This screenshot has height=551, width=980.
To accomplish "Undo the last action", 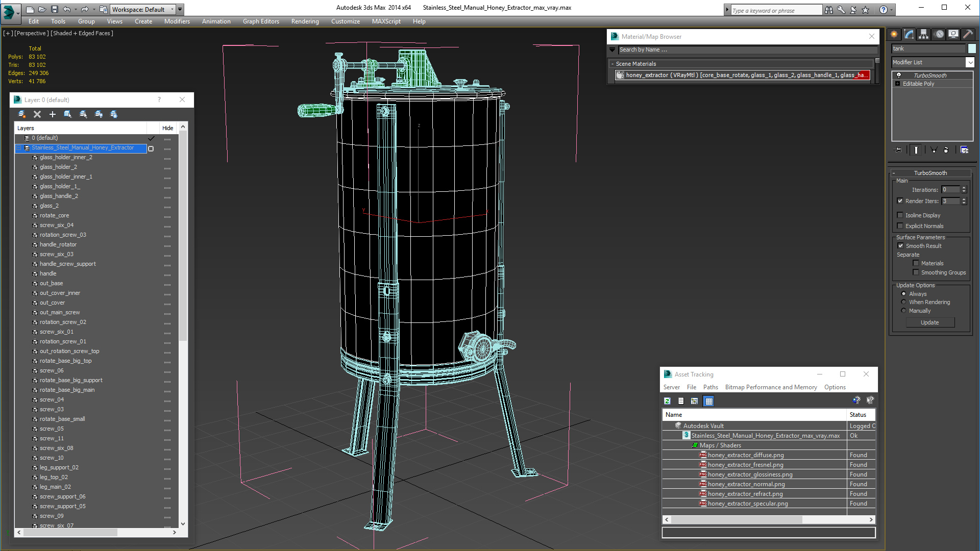I will point(66,9).
